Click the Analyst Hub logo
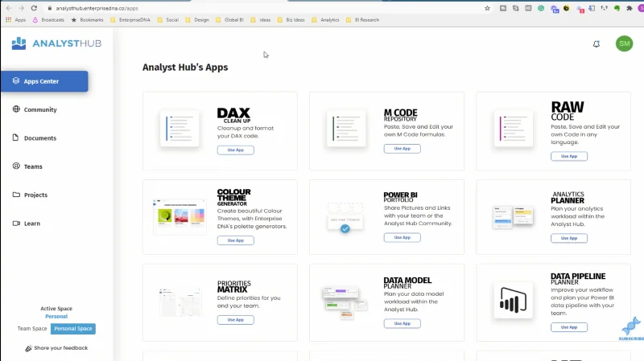The width and height of the screenshot is (644, 361). (56, 43)
